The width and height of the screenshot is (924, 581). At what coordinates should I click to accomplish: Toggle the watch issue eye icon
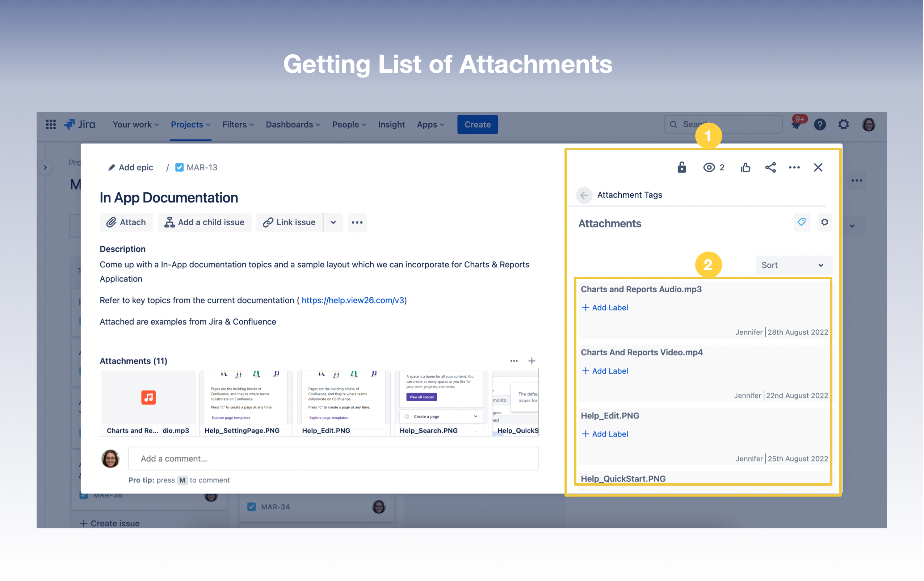[x=709, y=167]
